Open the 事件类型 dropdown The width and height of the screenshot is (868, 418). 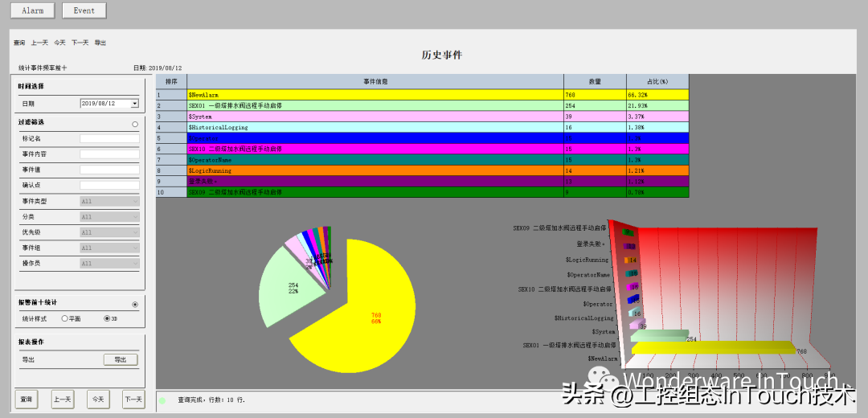[x=109, y=202]
